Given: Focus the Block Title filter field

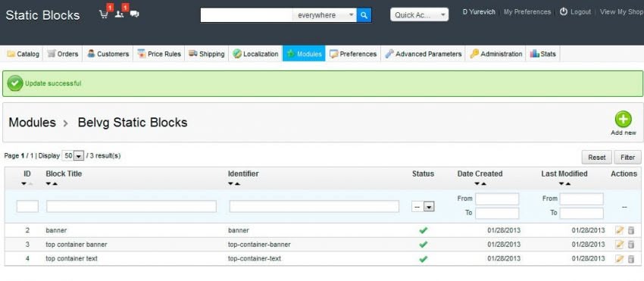Looking at the screenshot, I should click(131, 206).
